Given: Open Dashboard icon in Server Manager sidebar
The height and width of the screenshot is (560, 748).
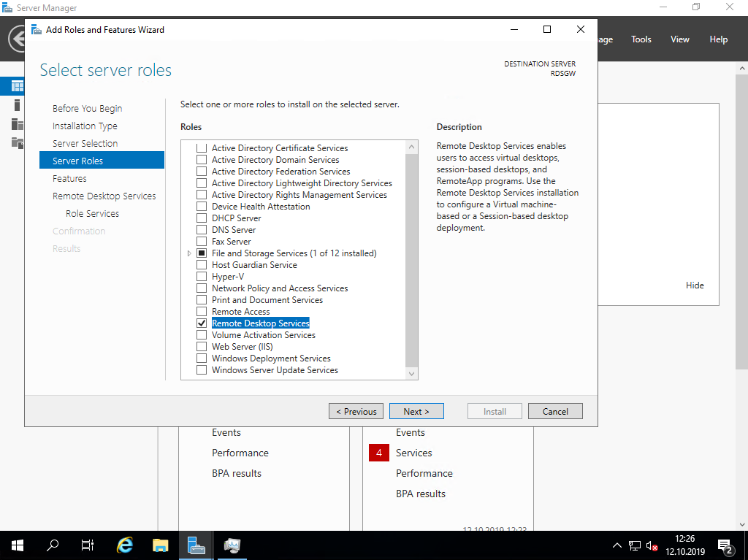Looking at the screenshot, I should [18, 86].
